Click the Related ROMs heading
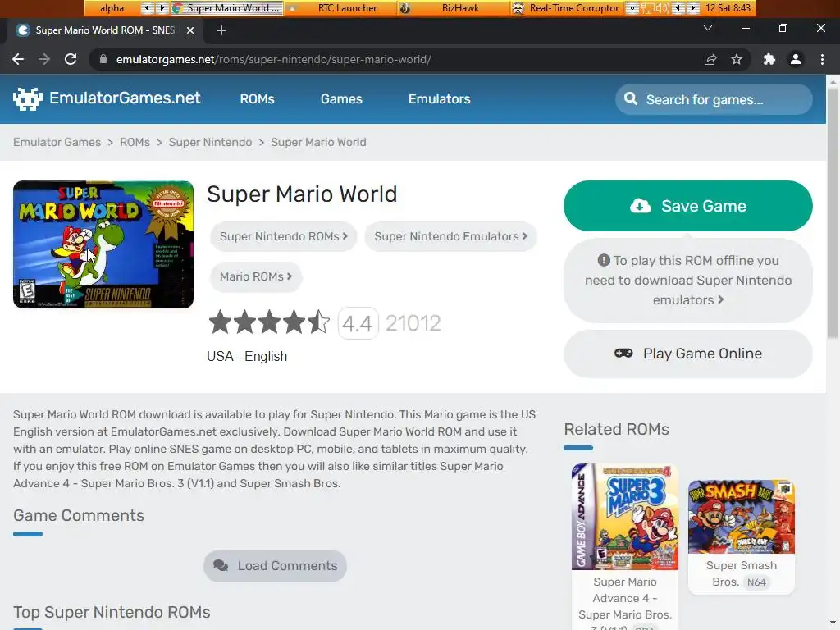The width and height of the screenshot is (840, 630). [616, 429]
